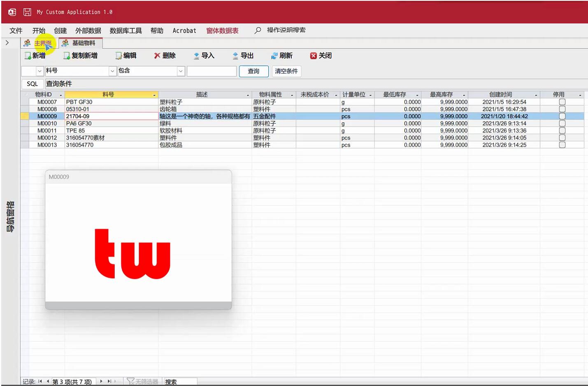This screenshot has height=386, width=588.
Task: Click the 导入 (Import) icon
Action: [x=196, y=56]
